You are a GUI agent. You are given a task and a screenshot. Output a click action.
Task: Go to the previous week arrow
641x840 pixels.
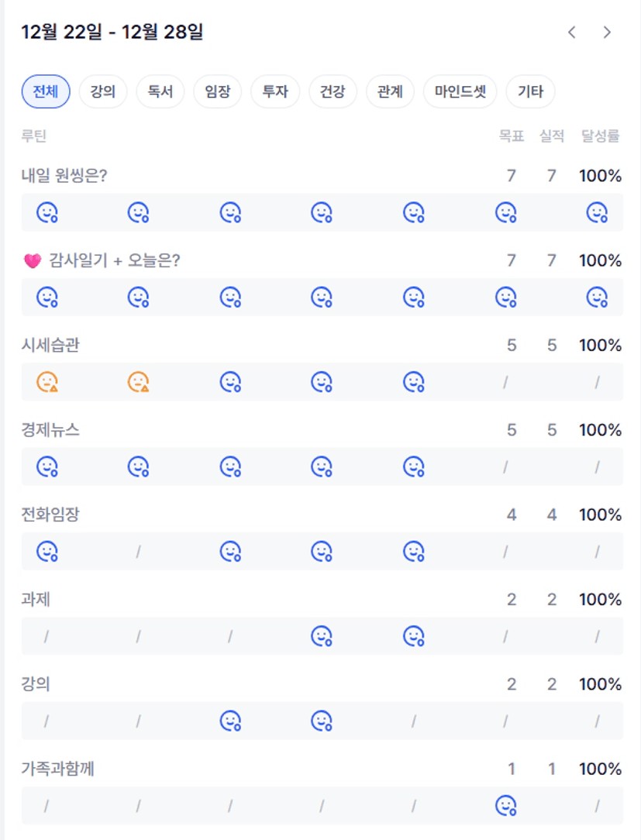click(572, 33)
